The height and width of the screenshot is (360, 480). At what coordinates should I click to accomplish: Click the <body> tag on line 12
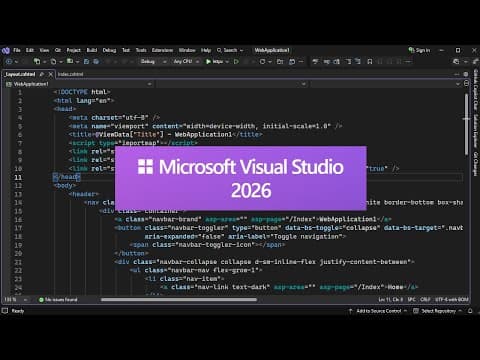coord(65,186)
